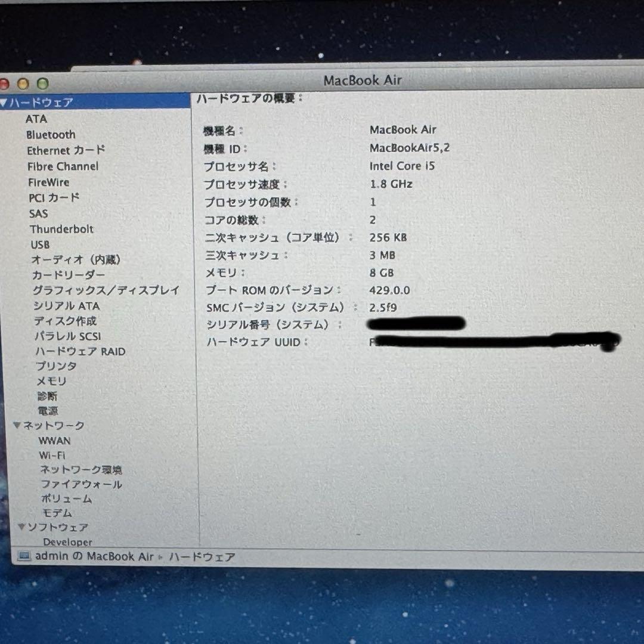Screen dimensions: 644x644
Task: Collapse the ハードウェア section triangle
Action: click(4, 103)
